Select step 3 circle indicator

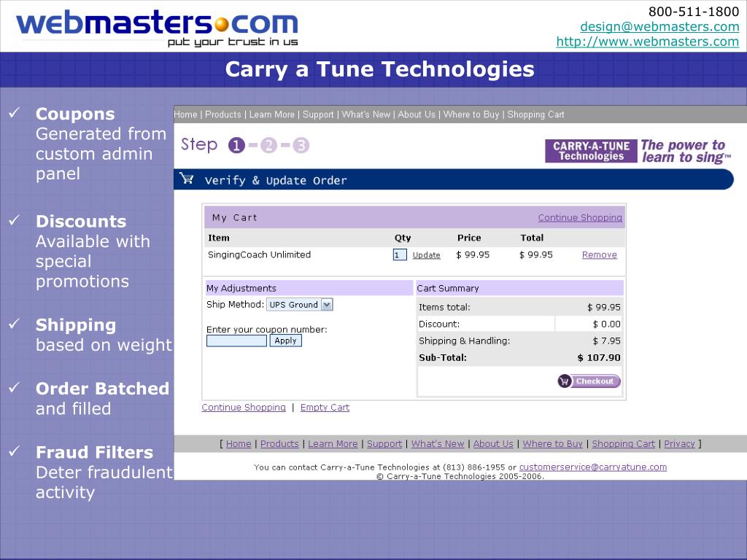pyautogui.click(x=301, y=145)
